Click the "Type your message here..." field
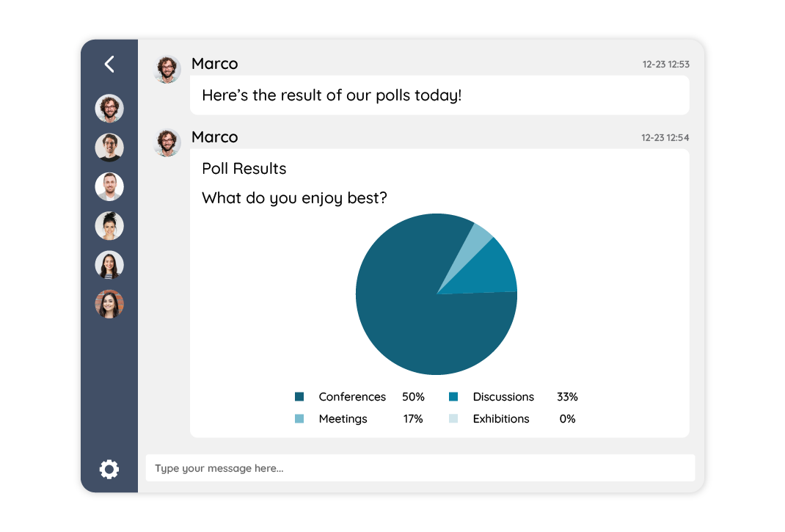The height and width of the screenshot is (532, 785). pos(420,468)
